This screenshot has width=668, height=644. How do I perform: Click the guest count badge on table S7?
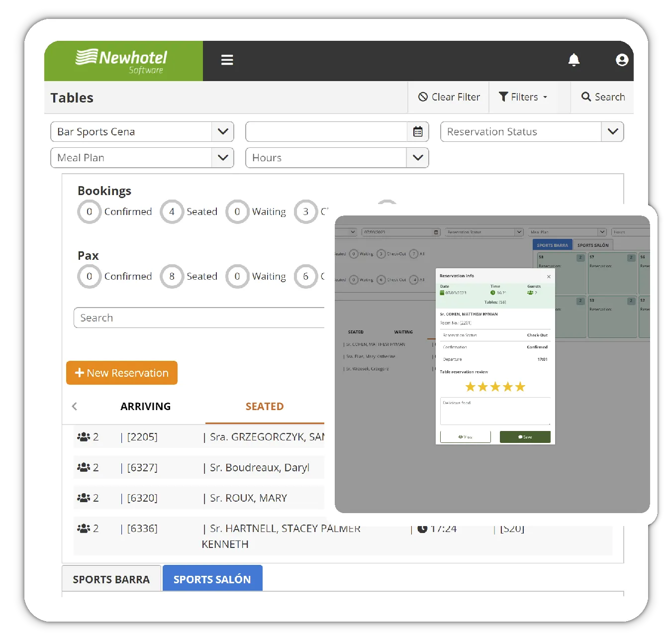coord(631,258)
